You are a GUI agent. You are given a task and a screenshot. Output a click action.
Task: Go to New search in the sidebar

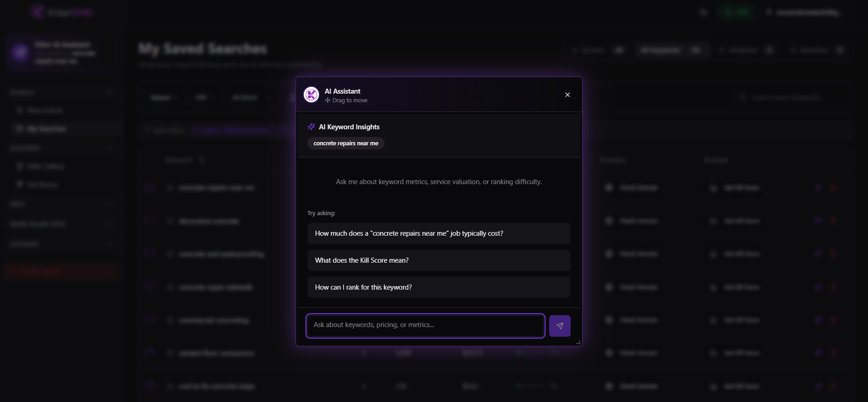44,111
